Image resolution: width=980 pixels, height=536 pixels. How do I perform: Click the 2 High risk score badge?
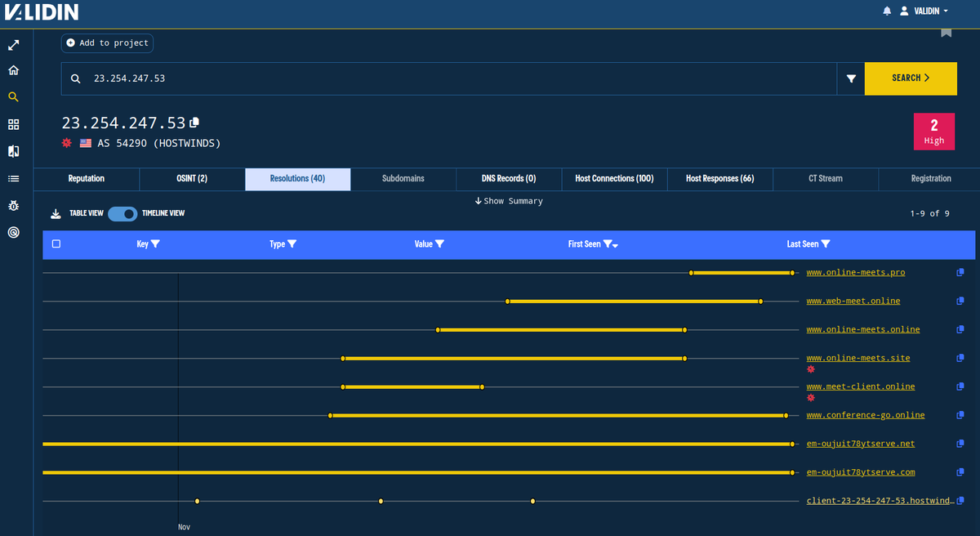click(x=934, y=132)
